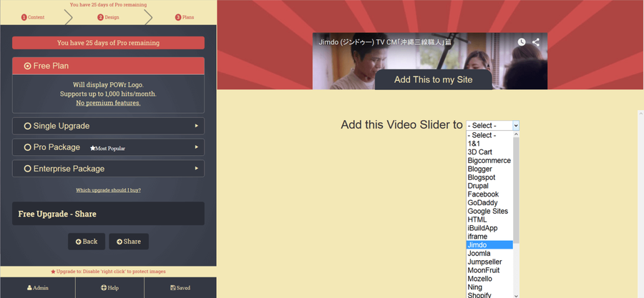Click the Free Upgrade - Share panel

pyautogui.click(x=109, y=214)
